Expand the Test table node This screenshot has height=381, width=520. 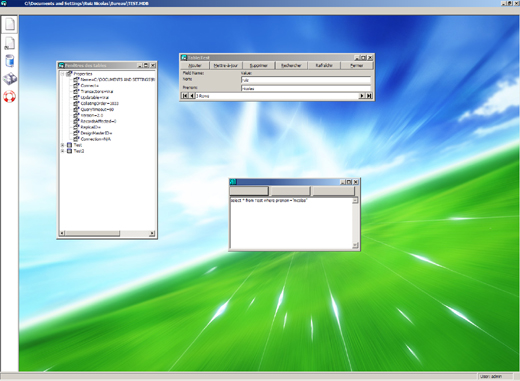[x=62, y=145]
